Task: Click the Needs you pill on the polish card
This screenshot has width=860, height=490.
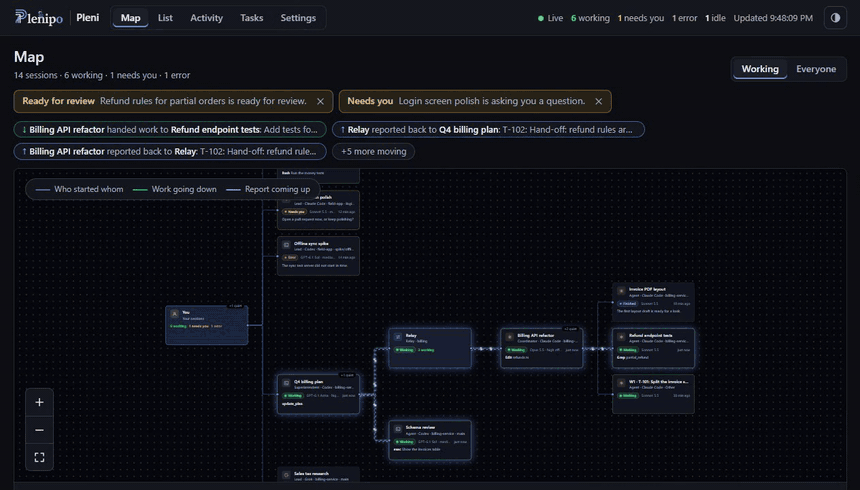Action: click(x=295, y=211)
